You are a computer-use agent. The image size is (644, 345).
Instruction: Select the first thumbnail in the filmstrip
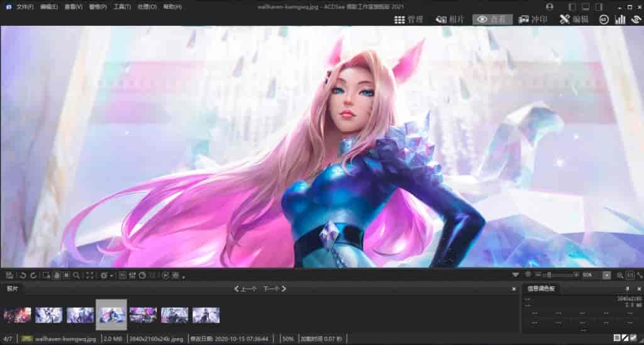(x=17, y=315)
